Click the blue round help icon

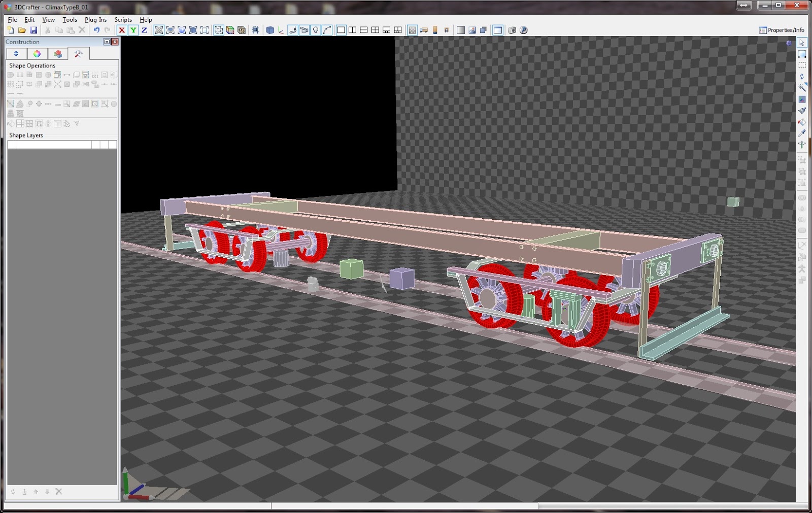coord(524,30)
